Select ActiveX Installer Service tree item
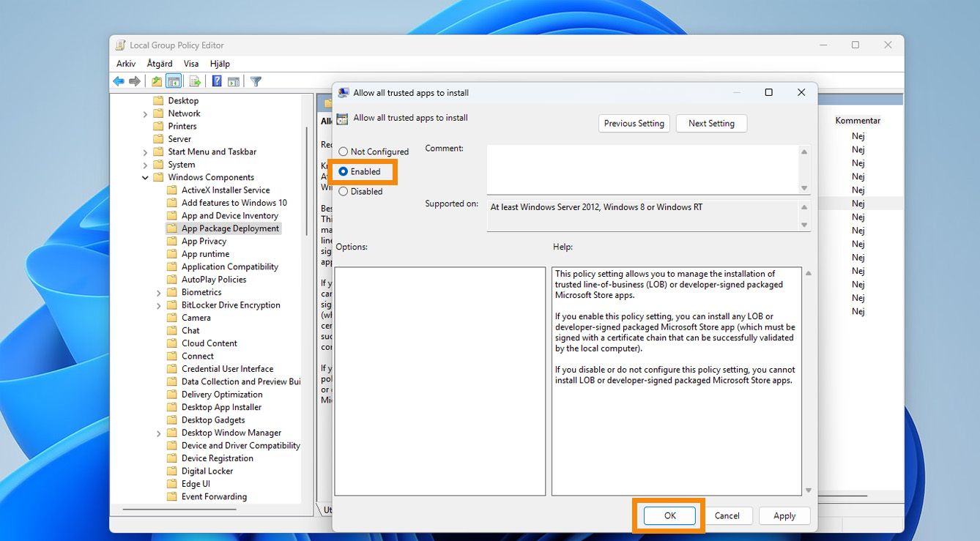This screenshot has height=541, width=980. pos(226,190)
